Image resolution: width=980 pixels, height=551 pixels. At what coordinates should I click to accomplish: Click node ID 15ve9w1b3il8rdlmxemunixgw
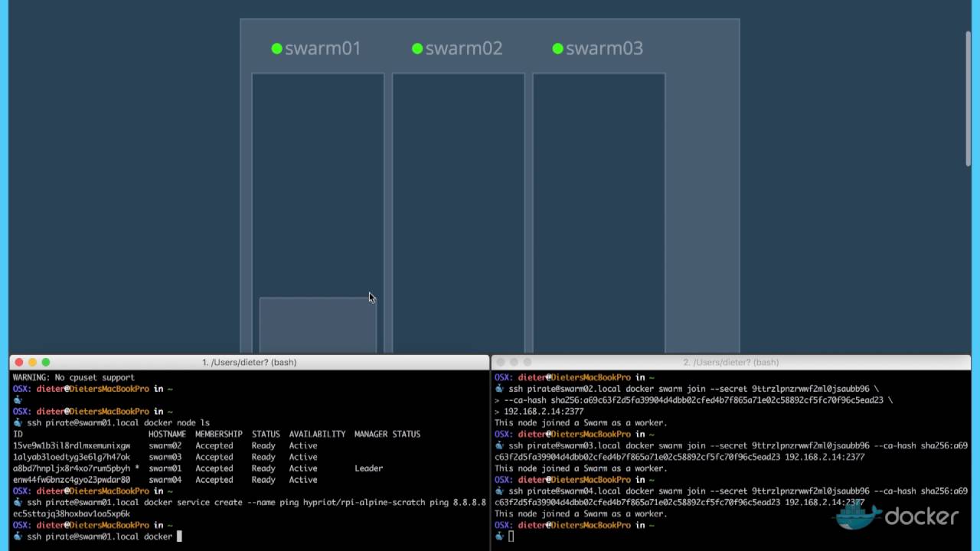tap(71, 445)
